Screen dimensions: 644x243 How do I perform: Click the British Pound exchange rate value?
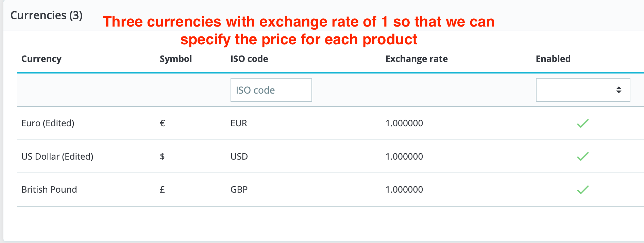404,190
